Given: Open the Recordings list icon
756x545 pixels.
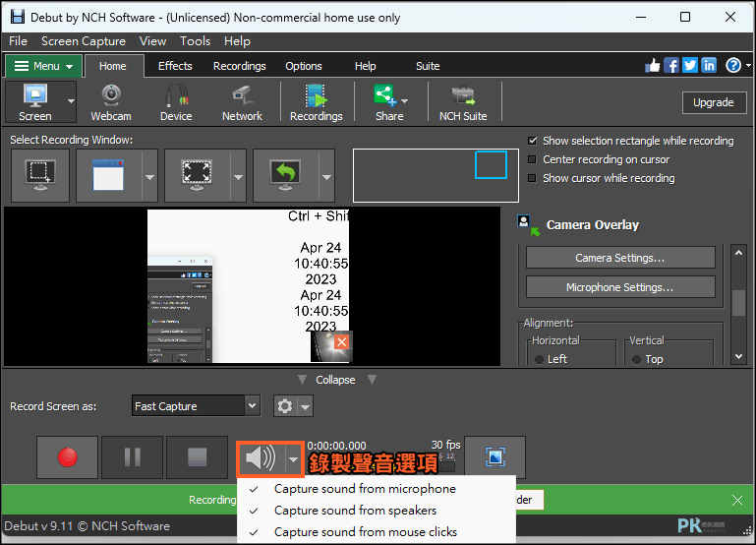Looking at the screenshot, I should pyautogui.click(x=317, y=101).
